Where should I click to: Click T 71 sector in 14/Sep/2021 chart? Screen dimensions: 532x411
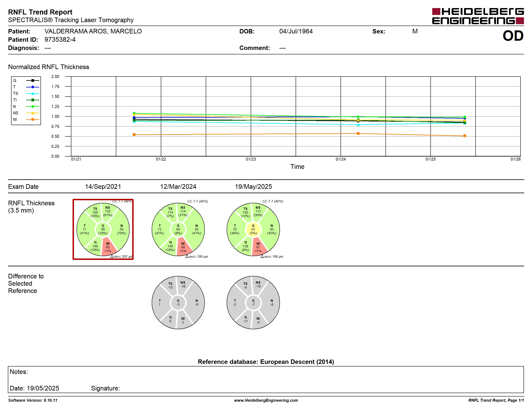click(84, 229)
